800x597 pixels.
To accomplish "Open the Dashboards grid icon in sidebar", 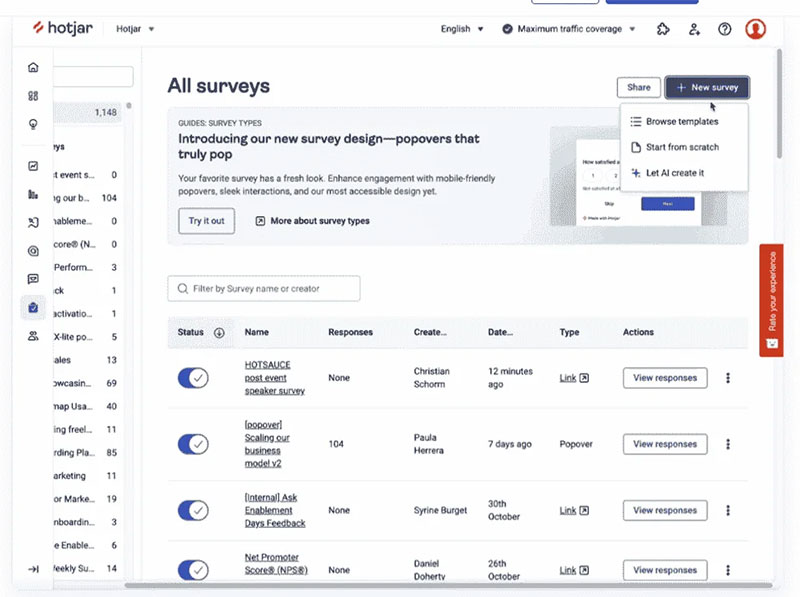I will [33, 96].
